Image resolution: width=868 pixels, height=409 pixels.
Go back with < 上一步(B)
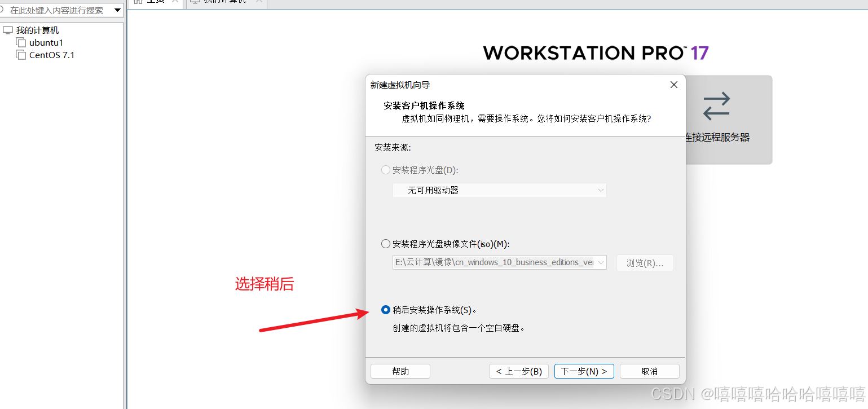point(519,371)
